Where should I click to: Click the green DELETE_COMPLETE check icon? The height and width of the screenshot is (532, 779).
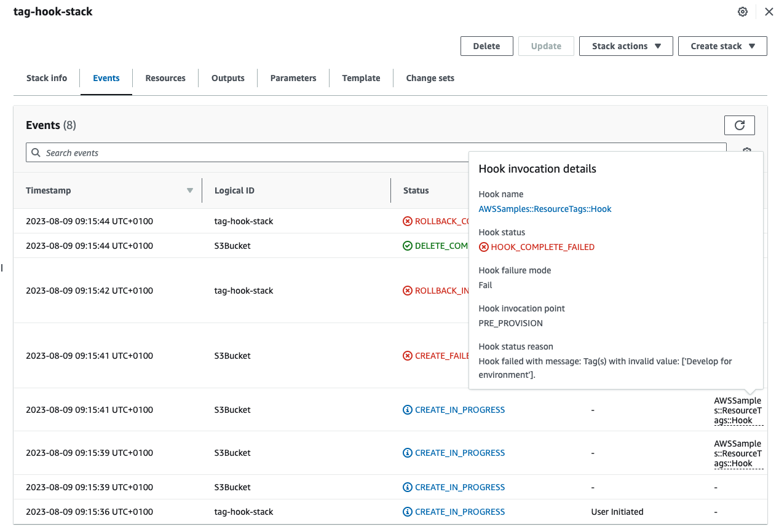(408, 246)
